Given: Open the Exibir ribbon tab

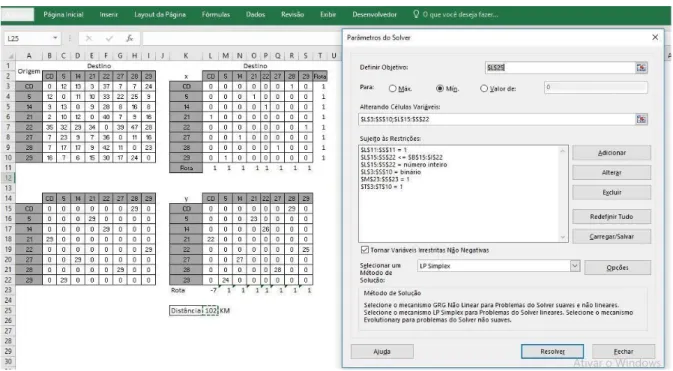Looking at the screenshot, I should click(328, 15).
